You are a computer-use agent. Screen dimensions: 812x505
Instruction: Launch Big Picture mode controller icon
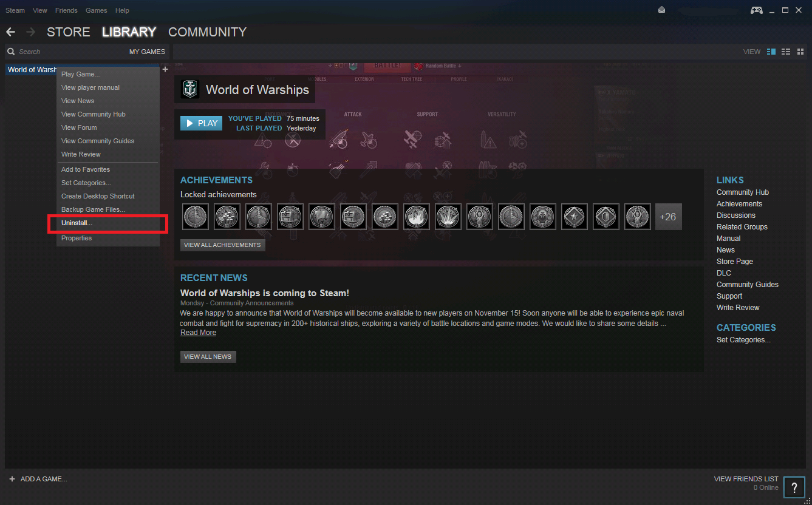point(757,10)
